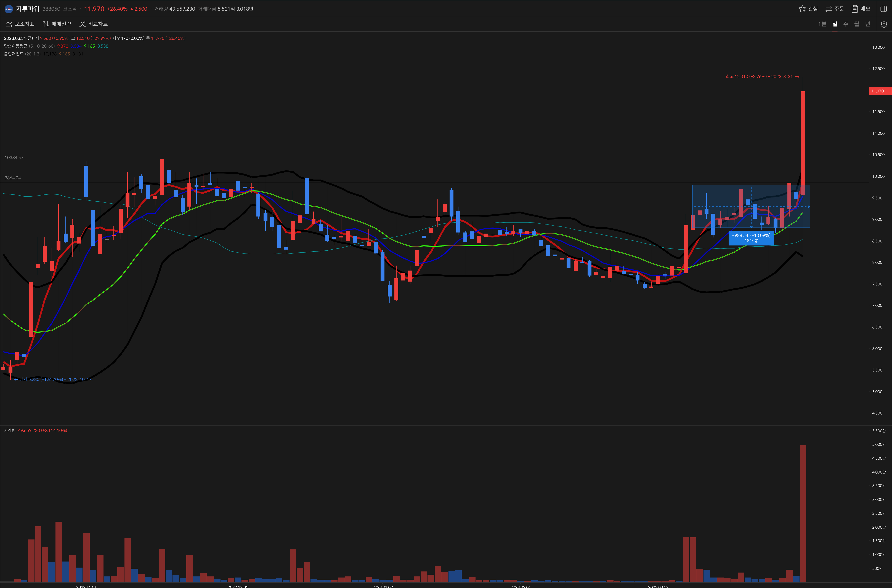Click the 코스닥 market label

pyautogui.click(x=70, y=9)
